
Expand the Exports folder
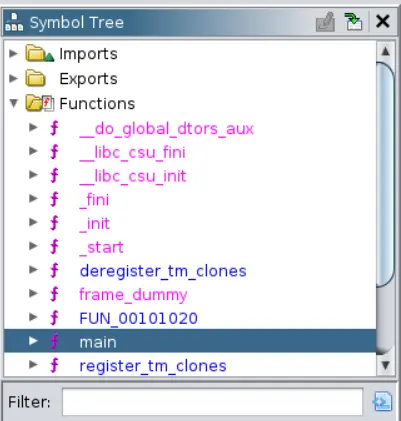13,78
